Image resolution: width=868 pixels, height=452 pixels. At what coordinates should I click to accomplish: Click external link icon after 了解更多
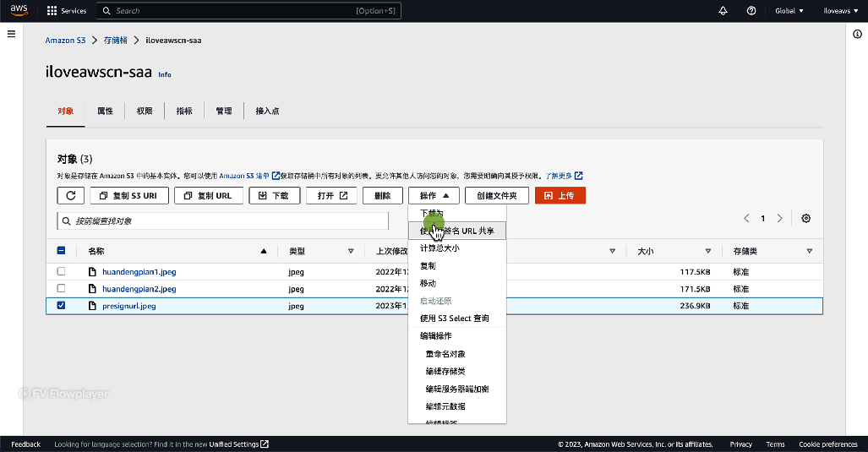tap(578, 176)
